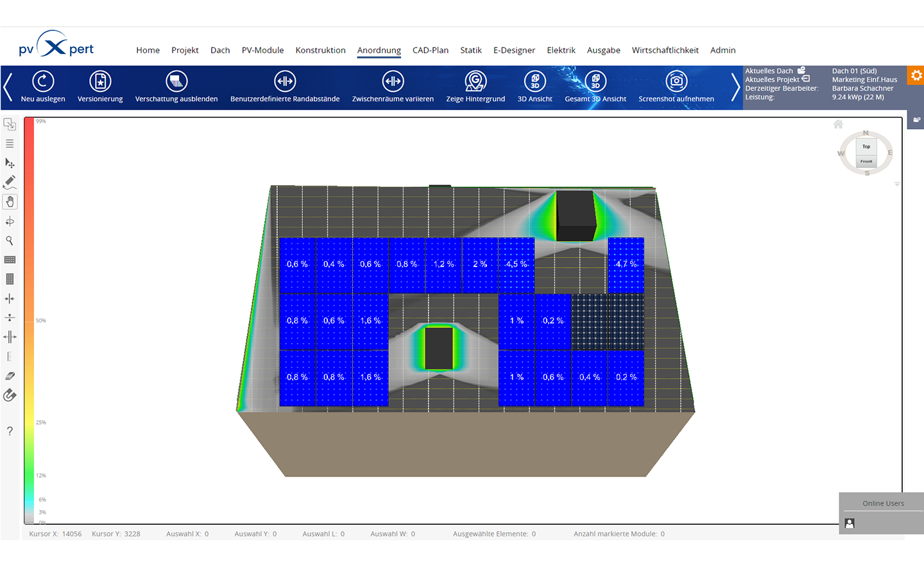Open the Versionierung tool
The image size is (924, 578).
[x=100, y=82]
